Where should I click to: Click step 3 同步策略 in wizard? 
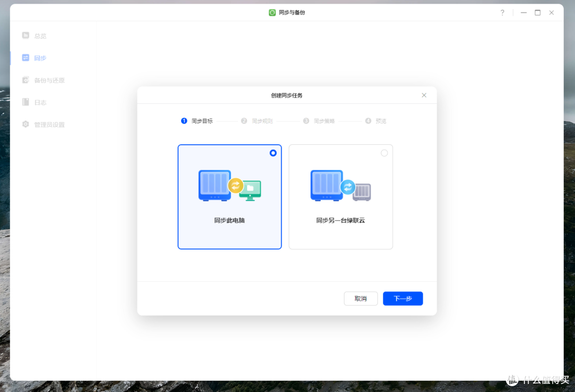tap(319, 121)
